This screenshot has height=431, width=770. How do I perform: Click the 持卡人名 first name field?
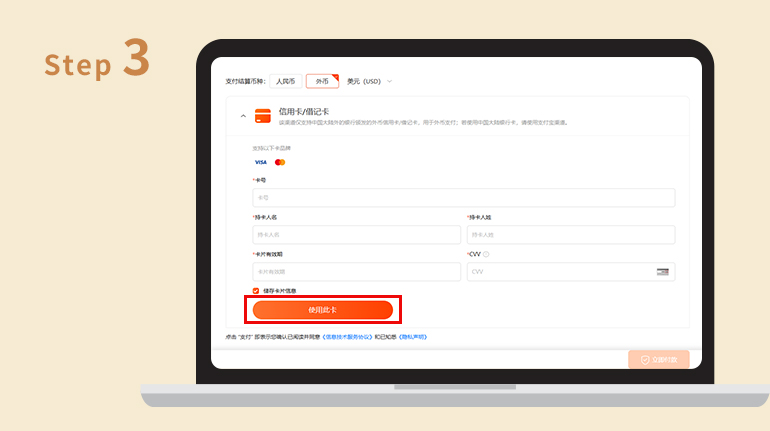click(356, 235)
